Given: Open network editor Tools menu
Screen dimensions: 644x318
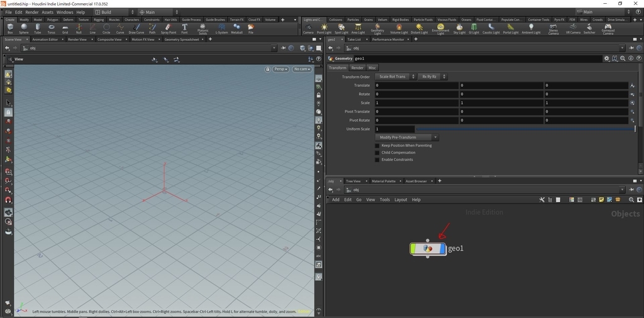Looking at the screenshot, I should (384, 200).
